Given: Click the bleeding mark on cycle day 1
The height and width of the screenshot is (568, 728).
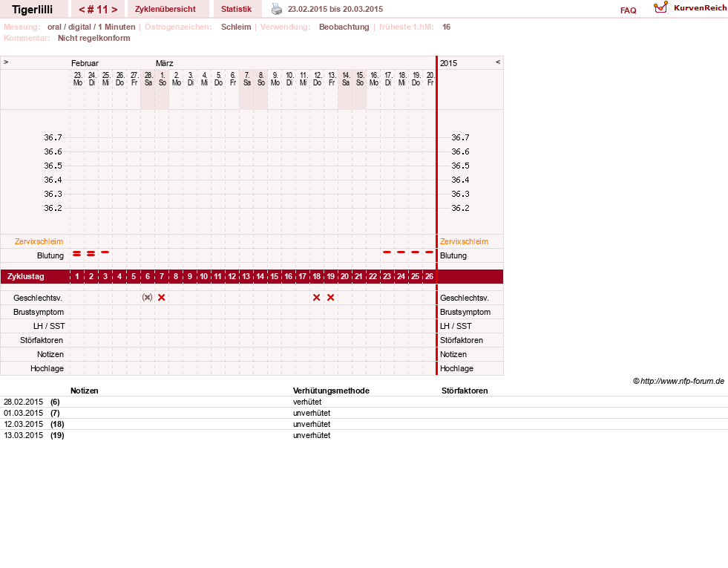Looking at the screenshot, I should [77, 254].
